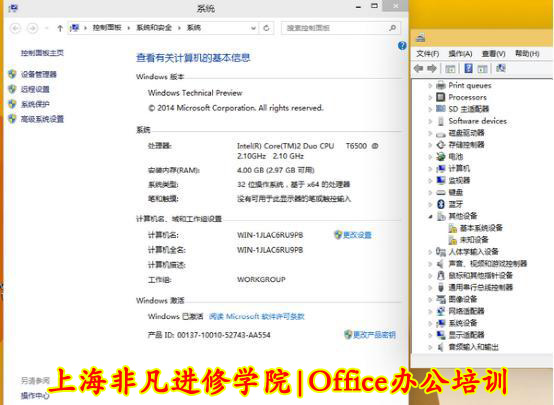The height and width of the screenshot is (405, 554).
Task: Open 文件(F) menu in Device Manager
Action: (428, 53)
